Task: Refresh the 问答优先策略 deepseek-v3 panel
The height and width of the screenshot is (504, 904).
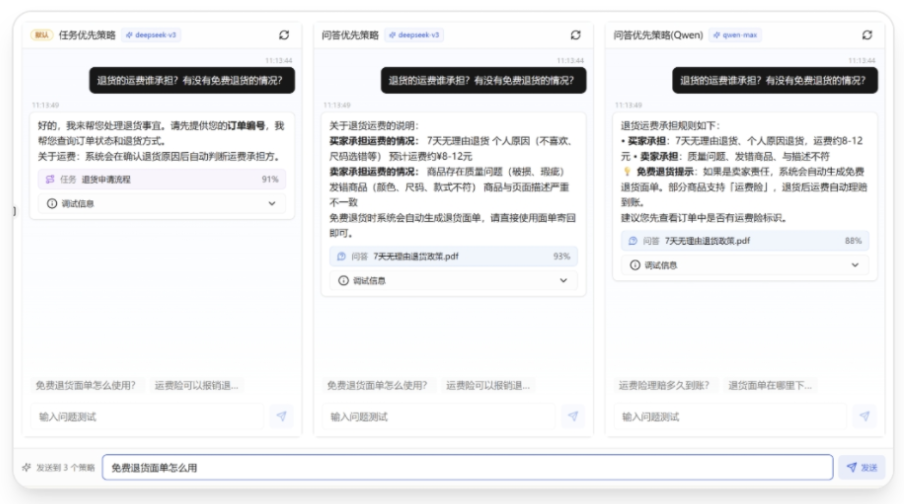Action: [x=575, y=35]
